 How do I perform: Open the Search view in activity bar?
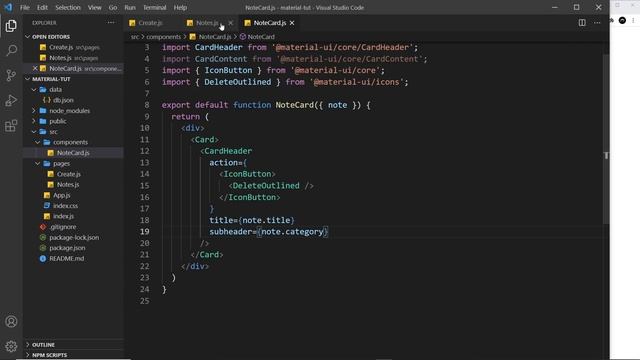pyautogui.click(x=11, y=51)
